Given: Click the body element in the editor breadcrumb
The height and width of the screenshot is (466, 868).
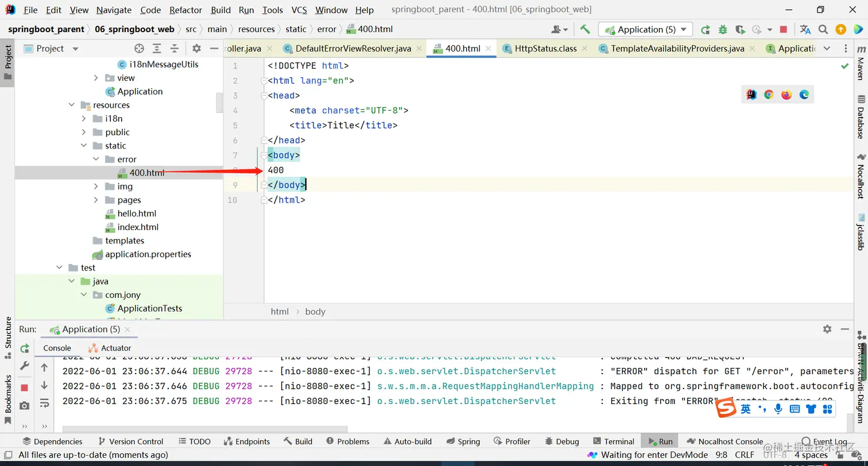Looking at the screenshot, I should point(315,312).
